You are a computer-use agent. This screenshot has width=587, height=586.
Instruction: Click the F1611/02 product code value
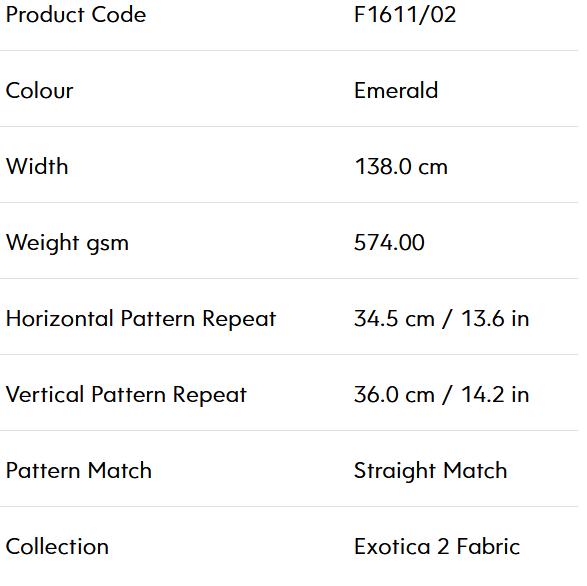(405, 15)
